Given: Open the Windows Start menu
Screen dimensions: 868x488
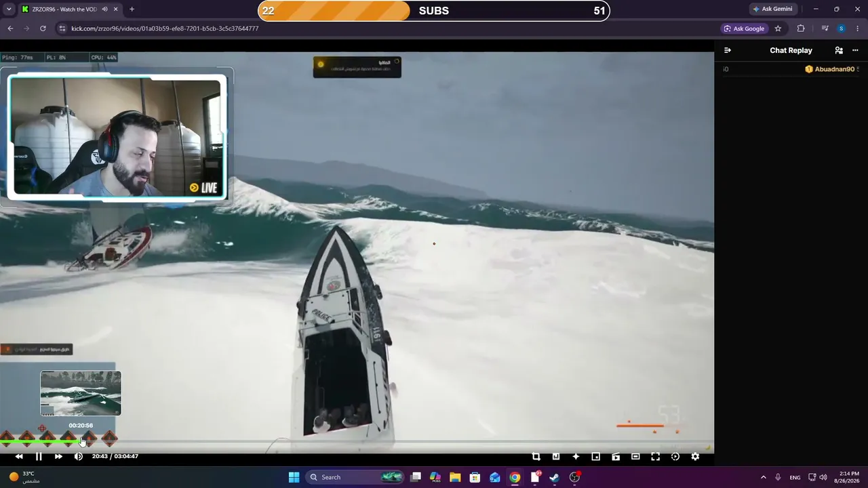Looking at the screenshot, I should [294, 477].
